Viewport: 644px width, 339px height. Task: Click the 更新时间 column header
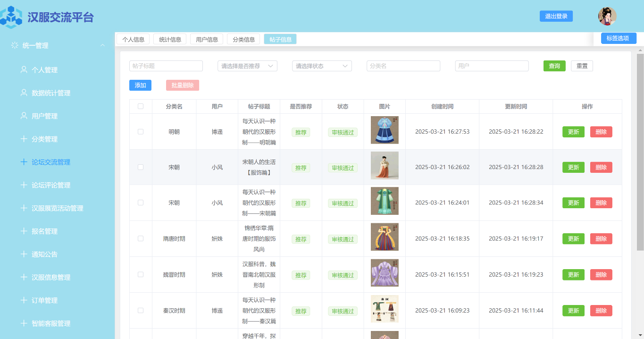coord(516,107)
